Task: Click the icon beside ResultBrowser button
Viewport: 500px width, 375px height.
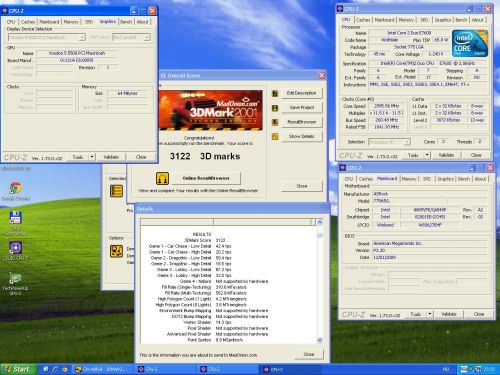Action: click(x=275, y=122)
